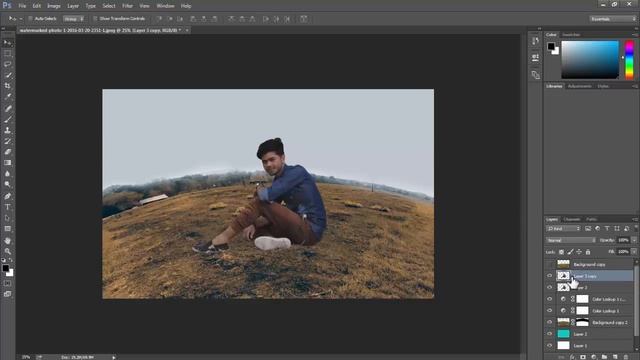Select the Hand tool

pos(8,241)
